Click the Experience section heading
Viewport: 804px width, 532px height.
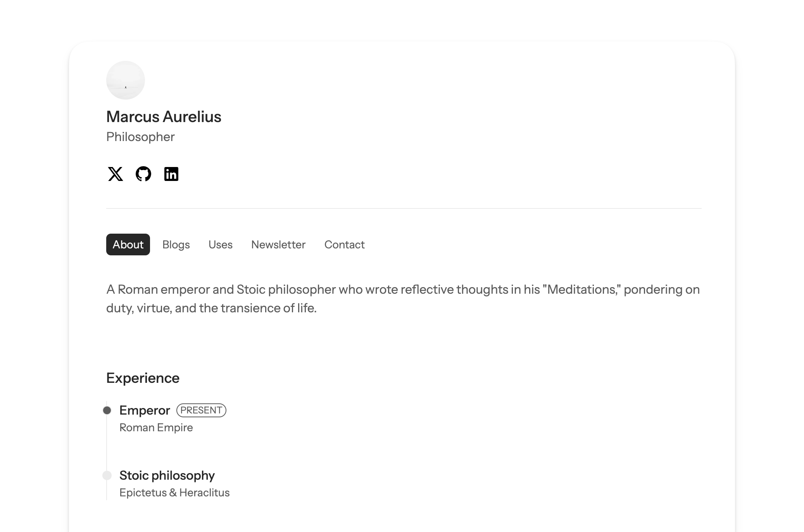[x=143, y=378]
